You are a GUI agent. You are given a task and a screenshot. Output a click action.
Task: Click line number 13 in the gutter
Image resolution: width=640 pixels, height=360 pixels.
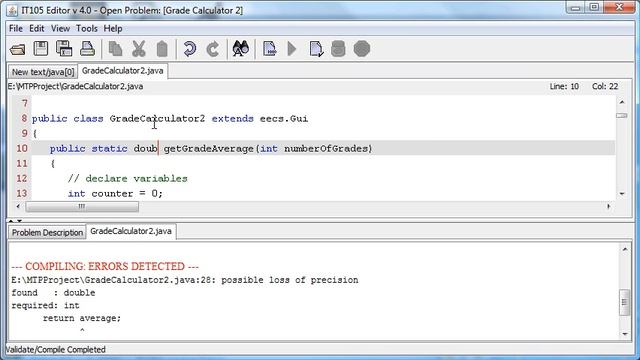[x=22, y=193]
